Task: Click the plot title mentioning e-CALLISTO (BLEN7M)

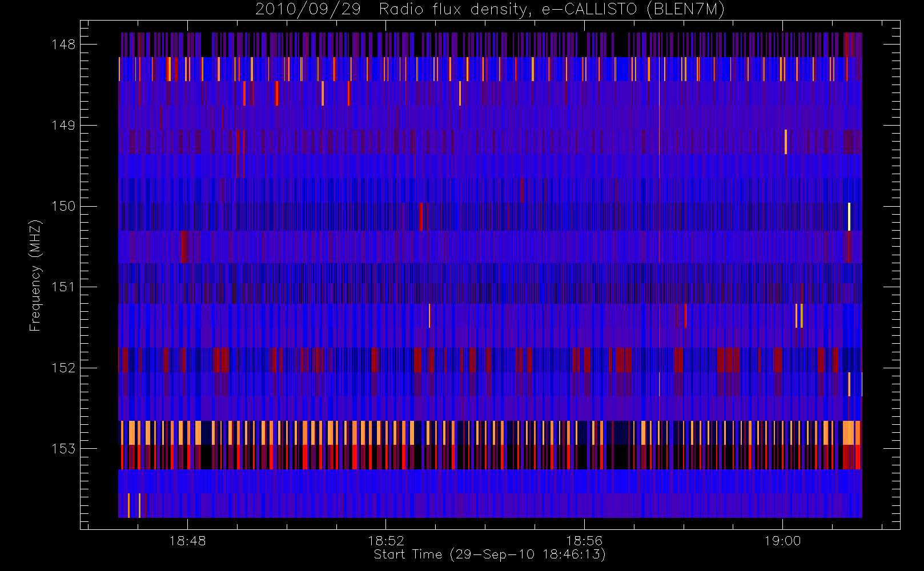Action: point(490,9)
